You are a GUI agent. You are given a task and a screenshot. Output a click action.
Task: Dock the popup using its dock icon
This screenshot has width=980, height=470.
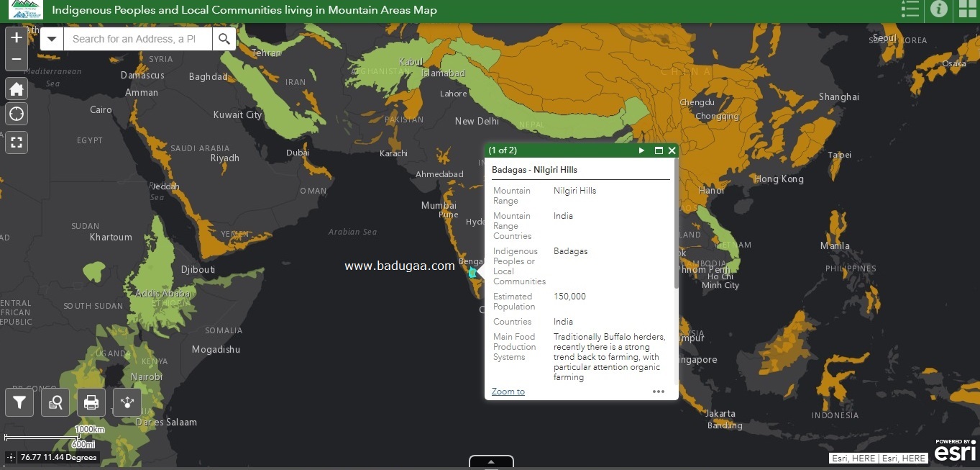point(658,150)
